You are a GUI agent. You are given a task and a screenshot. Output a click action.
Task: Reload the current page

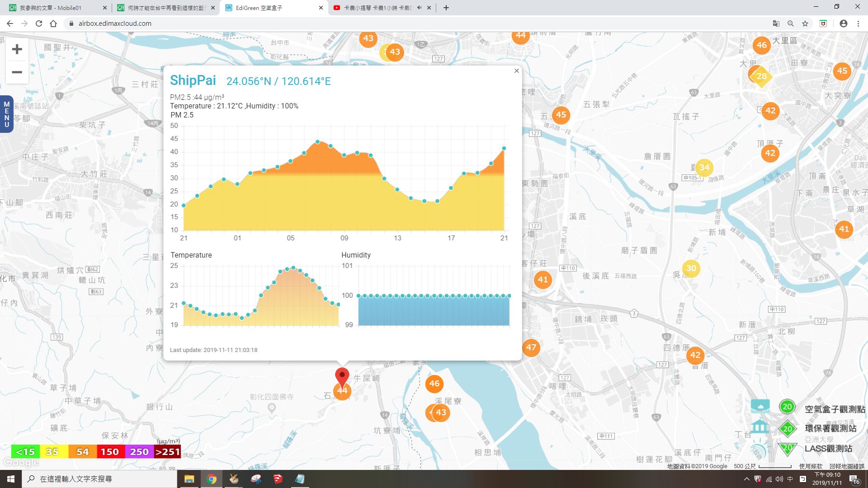(x=39, y=23)
